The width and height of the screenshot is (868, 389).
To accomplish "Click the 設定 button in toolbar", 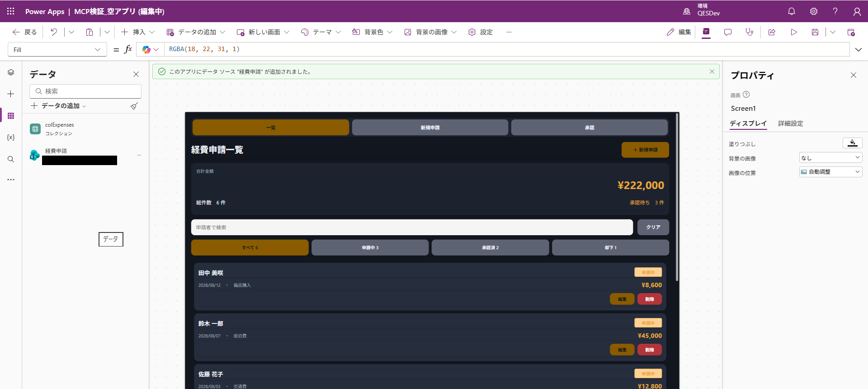I will click(481, 32).
